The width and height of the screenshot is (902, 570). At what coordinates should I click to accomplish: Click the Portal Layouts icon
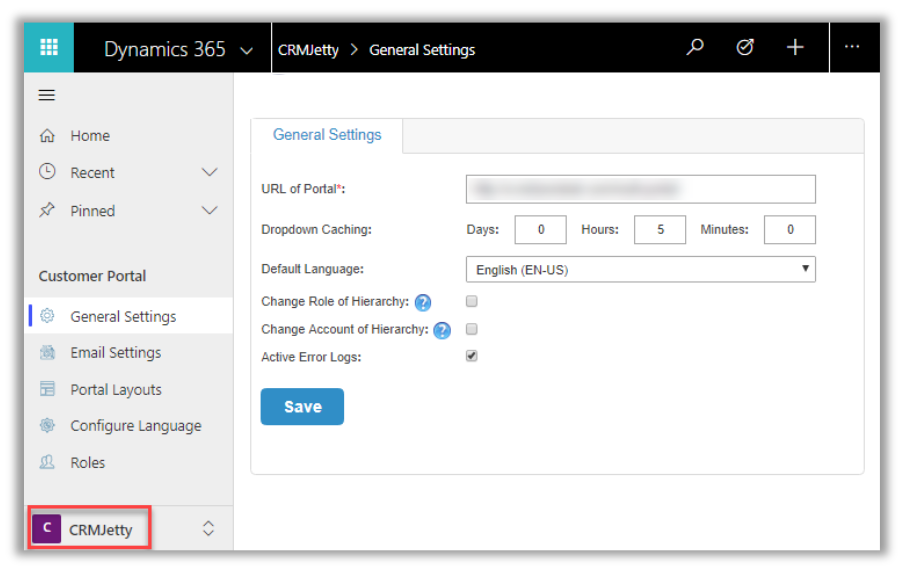coord(47,389)
